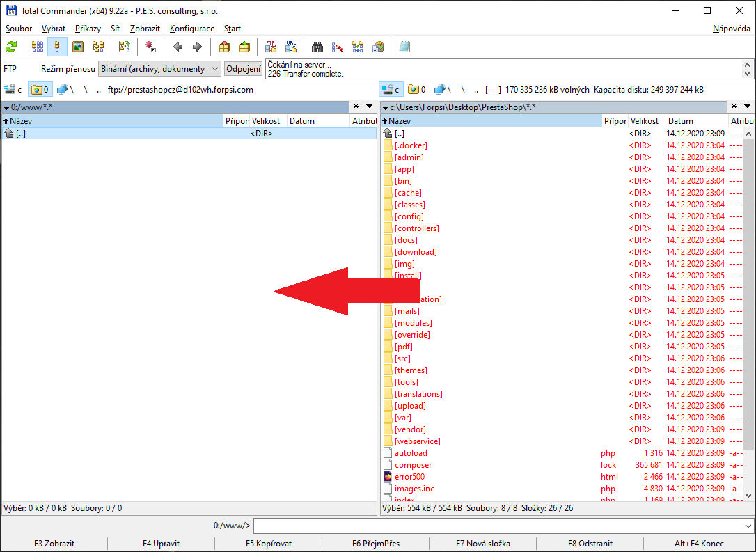Screen dimensions: 756x552
Task: Click the Alt+F4 Konec button
Action: (x=699, y=544)
